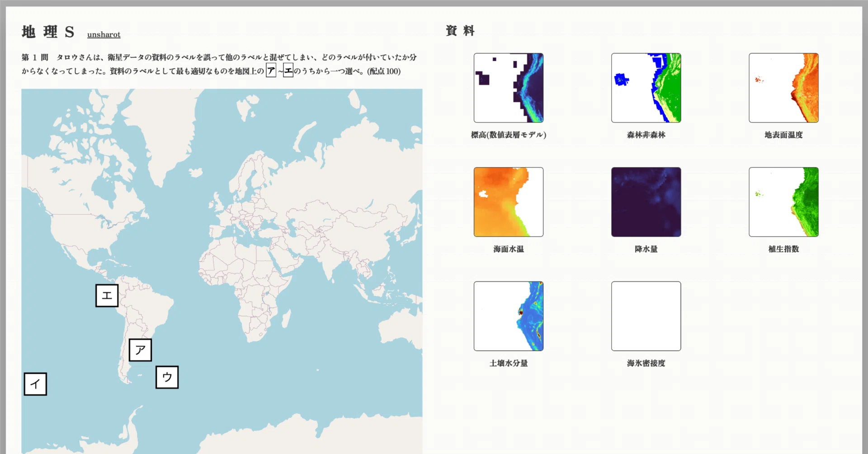868x454 pixels.
Task: Click the 土壌水分量 caption text
Action: click(x=509, y=363)
